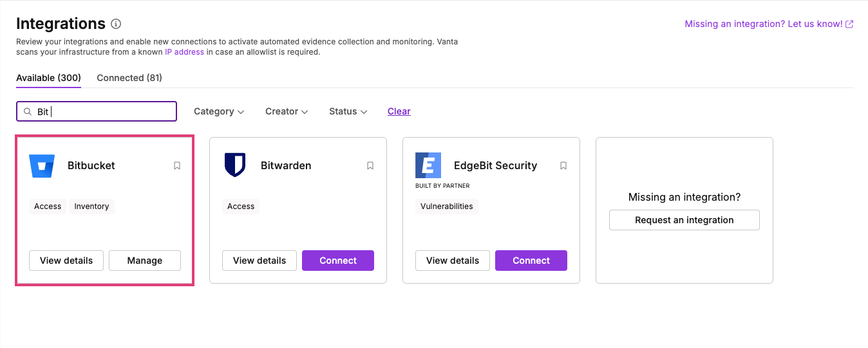
Task: Switch to the Connected (81) tab
Action: coord(129,78)
